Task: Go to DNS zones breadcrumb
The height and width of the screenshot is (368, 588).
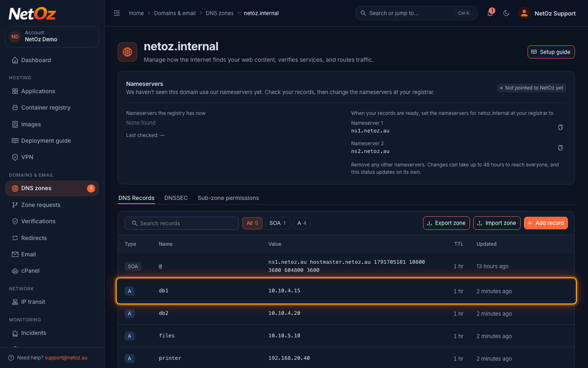Action: (220, 13)
